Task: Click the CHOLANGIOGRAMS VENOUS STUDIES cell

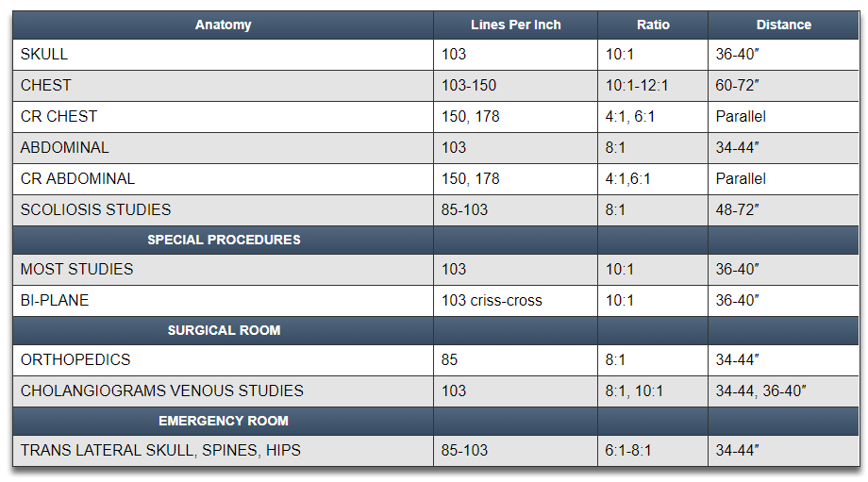Action: [161, 391]
